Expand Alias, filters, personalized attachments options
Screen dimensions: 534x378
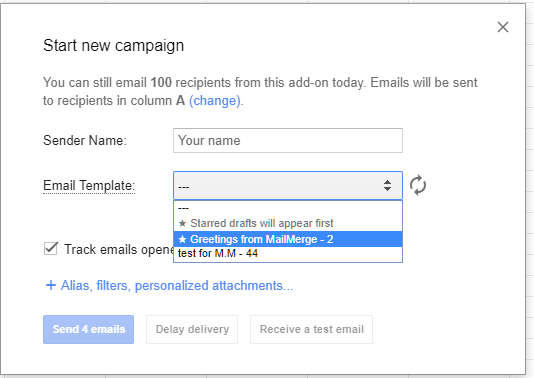click(x=177, y=285)
